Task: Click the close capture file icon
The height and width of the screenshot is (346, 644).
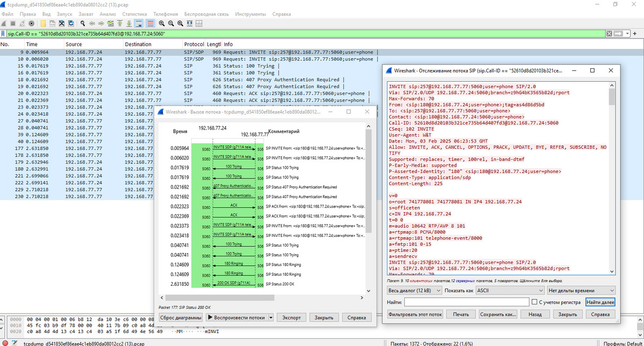Action: point(62,24)
